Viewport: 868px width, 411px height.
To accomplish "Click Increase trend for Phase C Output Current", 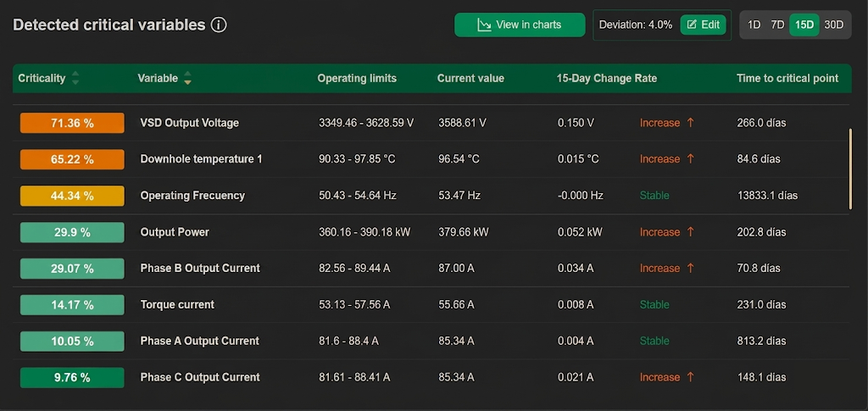I will pos(666,377).
